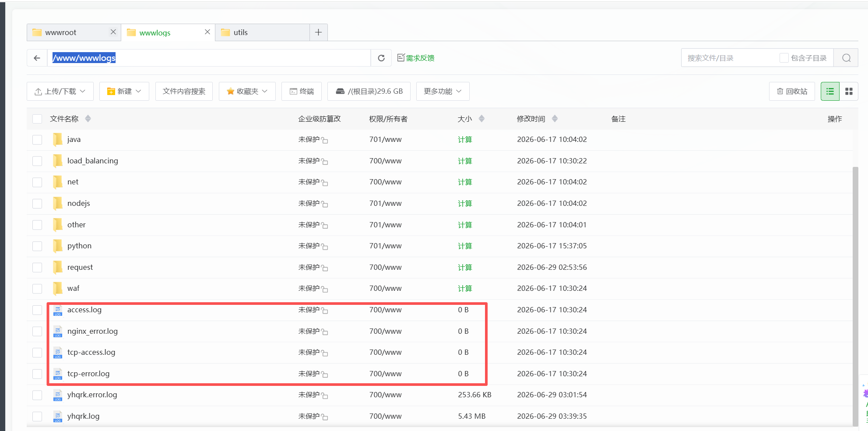Viewport: 868px width, 431px height.
Task: Click the nginx_error.log file icon
Action: (58, 332)
